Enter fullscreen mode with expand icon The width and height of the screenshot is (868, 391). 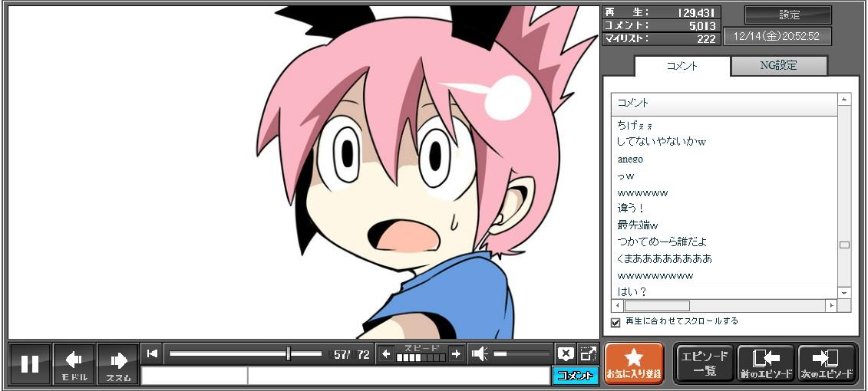click(x=588, y=353)
